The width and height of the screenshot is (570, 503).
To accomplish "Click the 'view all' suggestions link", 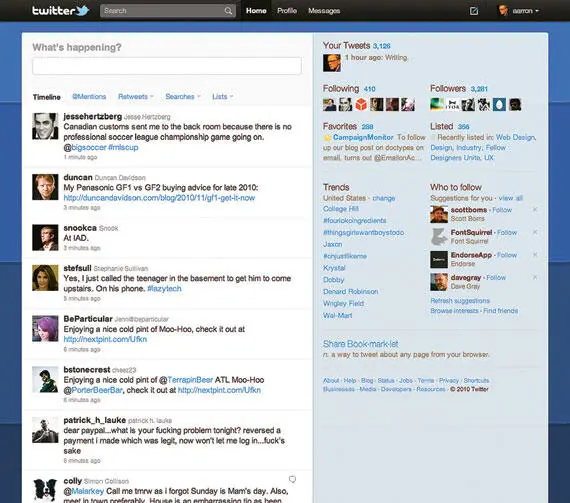I will pyautogui.click(x=510, y=198).
